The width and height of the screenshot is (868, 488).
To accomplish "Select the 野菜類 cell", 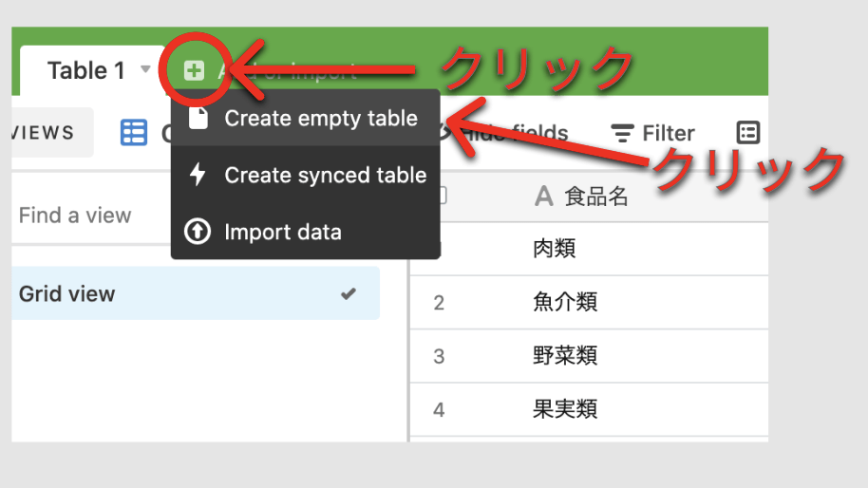I will click(x=566, y=356).
